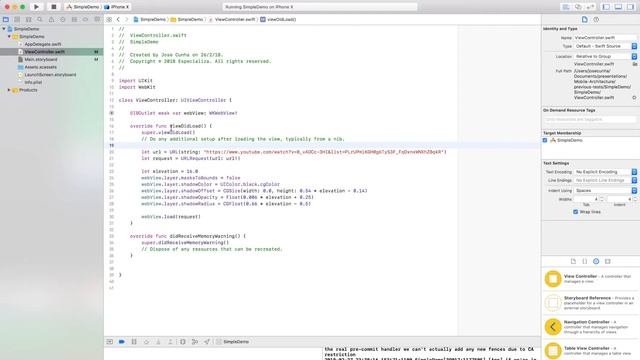Image resolution: width=640 pixels, height=360 pixels.
Task: Collapse the SimpleDemo group folder
Action: click(x=9, y=36)
